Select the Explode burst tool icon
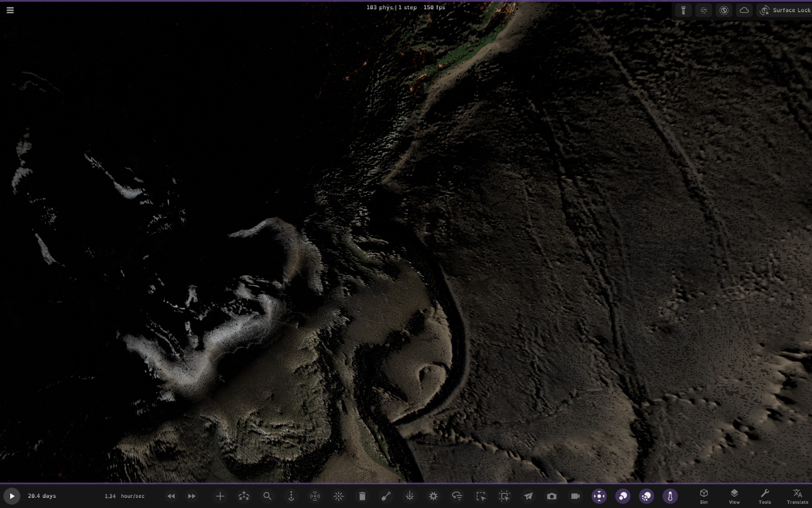 pyautogui.click(x=433, y=496)
